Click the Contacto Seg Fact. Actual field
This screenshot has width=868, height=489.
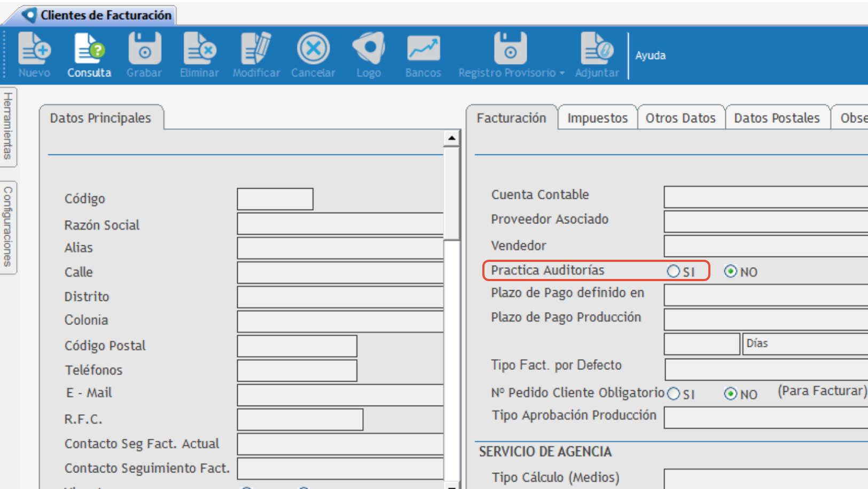(x=340, y=444)
